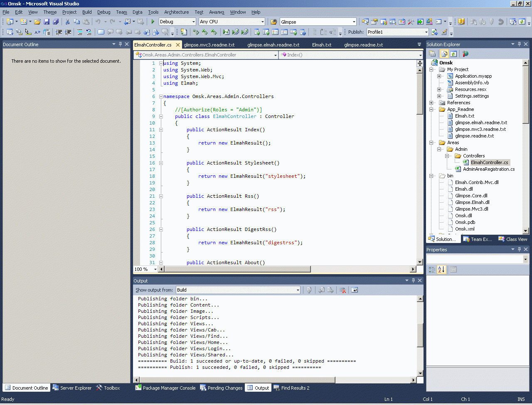Clear the Output window with Clear All
Viewport: 532px width, 405px height.
click(343, 290)
